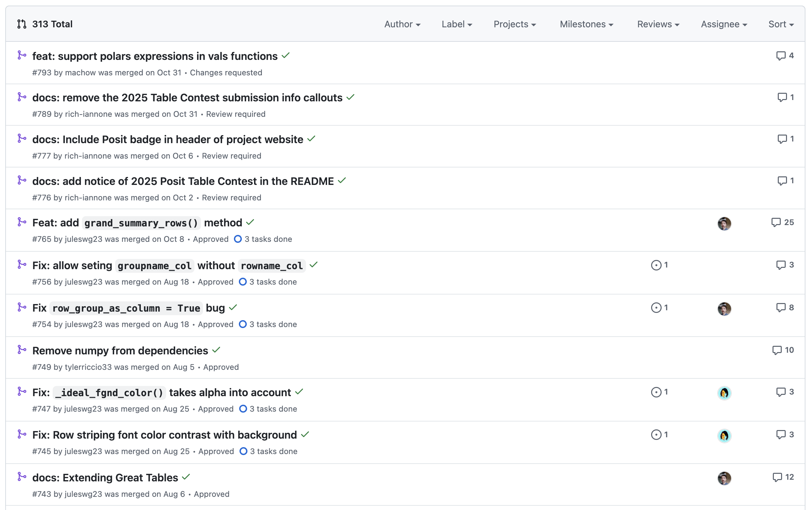Open the Reviews filter menu
The width and height of the screenshot is (812, 510).
(658, 24)
